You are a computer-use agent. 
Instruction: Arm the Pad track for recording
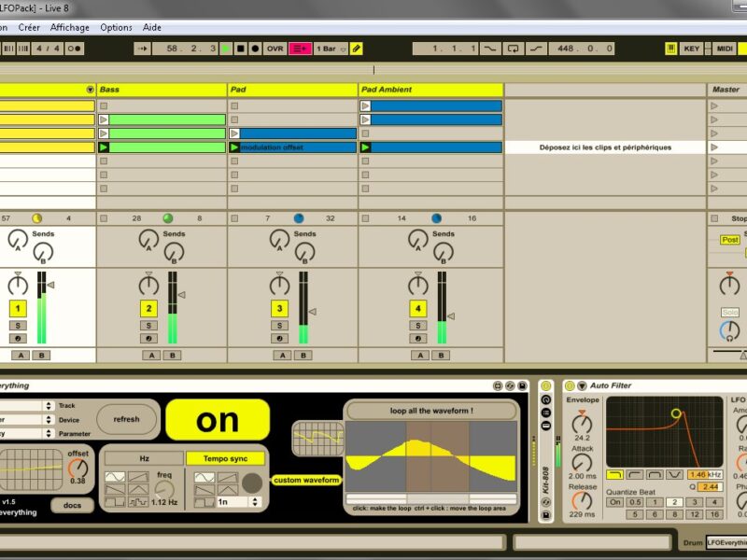[x=279, y=338]
